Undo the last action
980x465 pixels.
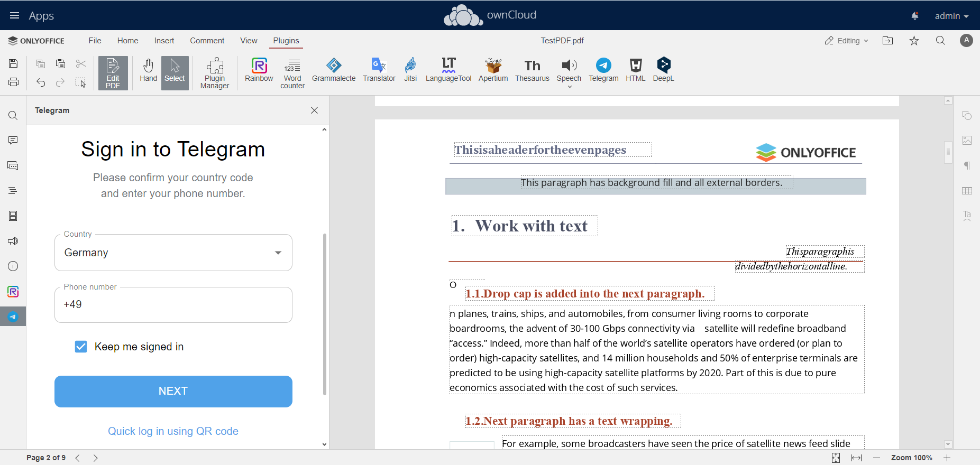[40, 82]
